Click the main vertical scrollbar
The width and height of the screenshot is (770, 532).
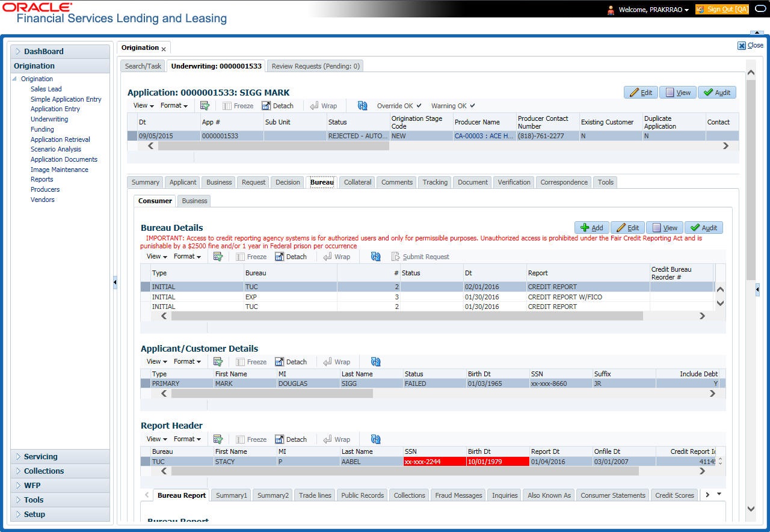(751, 180)
